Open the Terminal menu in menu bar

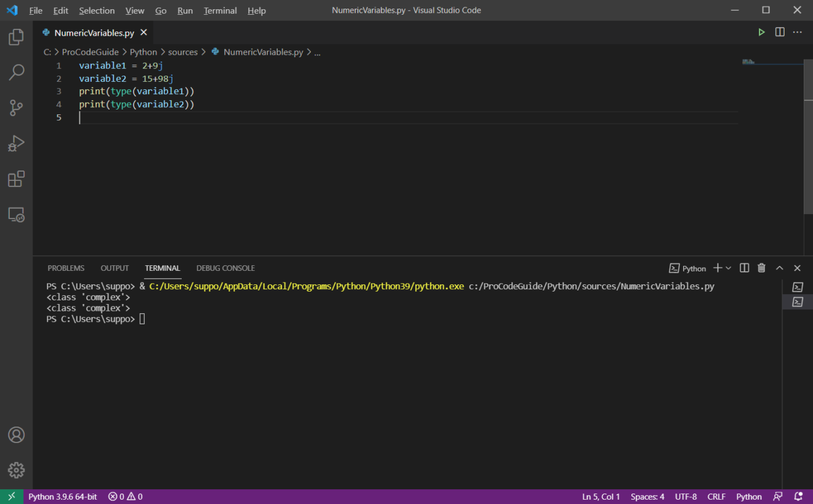point(220,10)
